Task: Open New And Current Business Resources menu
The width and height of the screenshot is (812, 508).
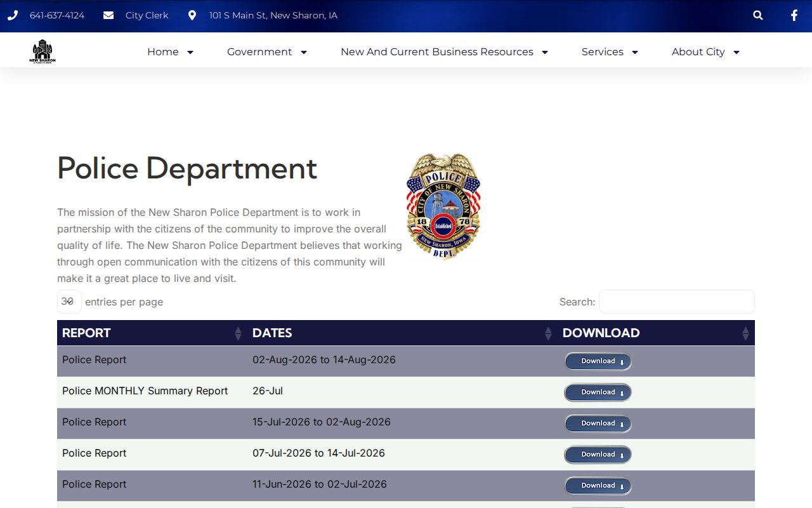Action: [x=437, y=52]
